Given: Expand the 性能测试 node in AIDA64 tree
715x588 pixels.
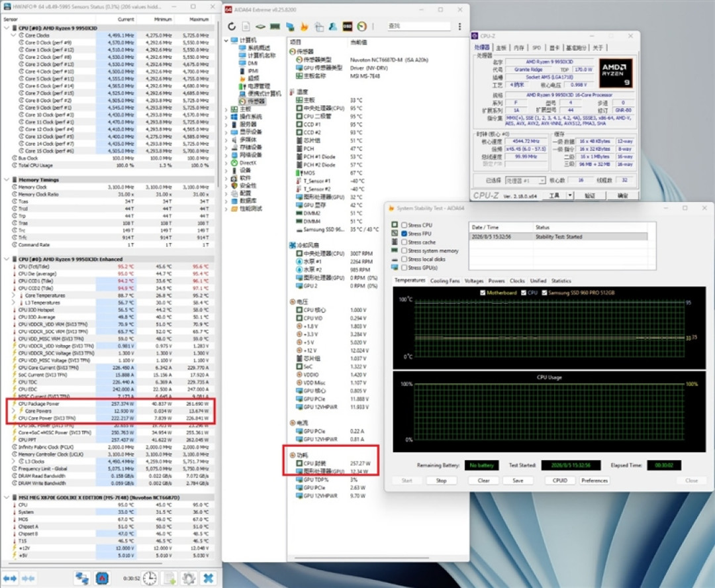Looking at the screenshot, I should click(226, 209).
